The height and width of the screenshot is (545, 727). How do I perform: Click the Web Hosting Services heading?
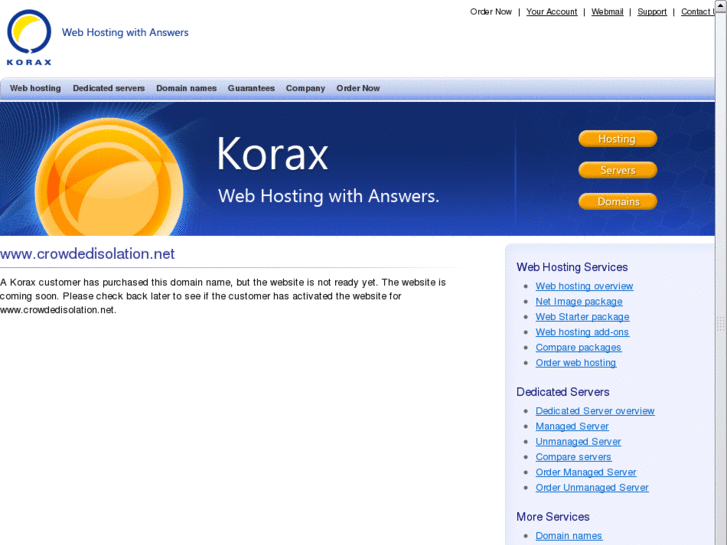point(572,267)
